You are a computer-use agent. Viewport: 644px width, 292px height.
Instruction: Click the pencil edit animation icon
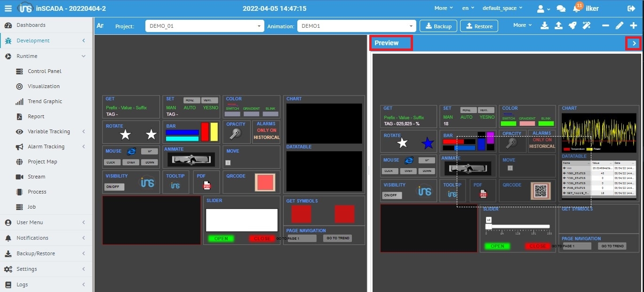click(620, 25)
